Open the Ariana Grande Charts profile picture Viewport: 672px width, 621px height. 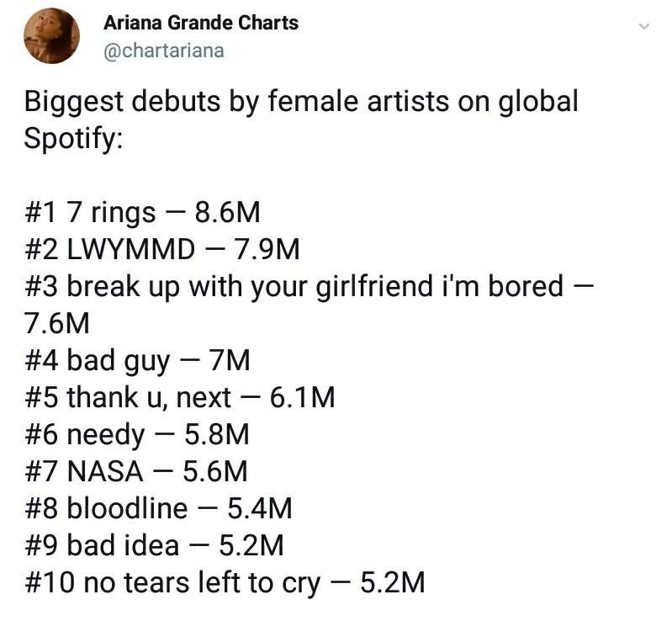(x=51, y=35)
